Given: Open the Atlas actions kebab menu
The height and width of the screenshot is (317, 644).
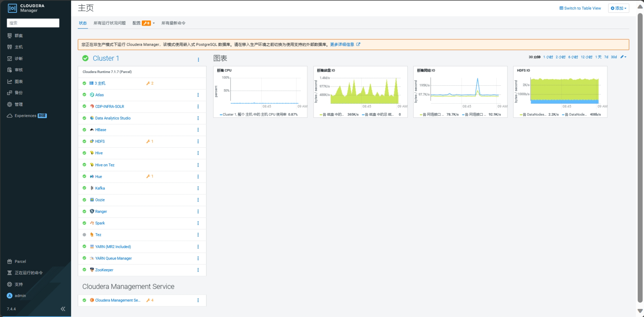Looking at the screenshot, I should tap(198, 95).
